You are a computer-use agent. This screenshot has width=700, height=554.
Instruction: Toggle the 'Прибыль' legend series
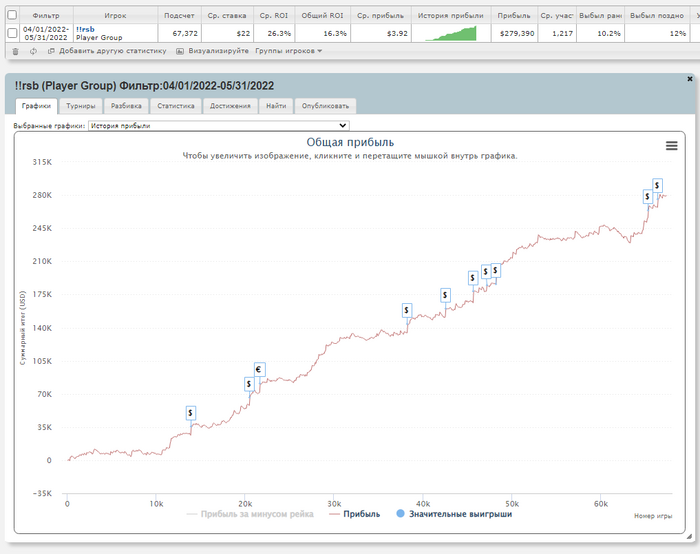coord(354,514)
